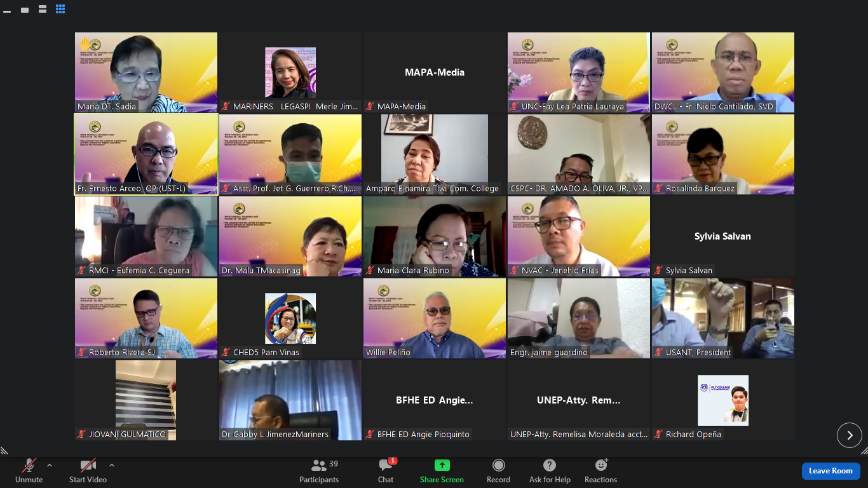Open the Chat panel
Screen dimensions: 868x488
coord(386,471)
